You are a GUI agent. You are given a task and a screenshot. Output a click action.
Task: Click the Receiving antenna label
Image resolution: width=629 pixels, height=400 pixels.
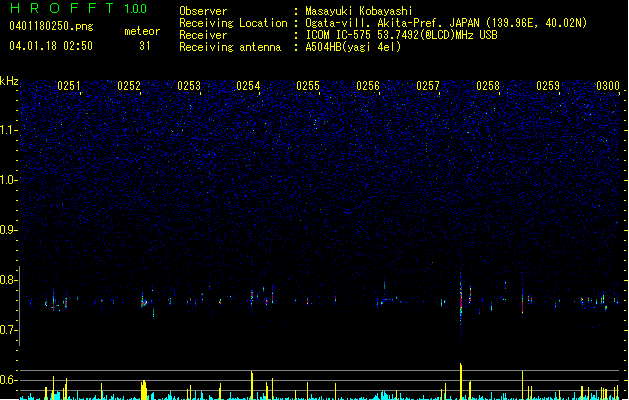tap(230, 47)
